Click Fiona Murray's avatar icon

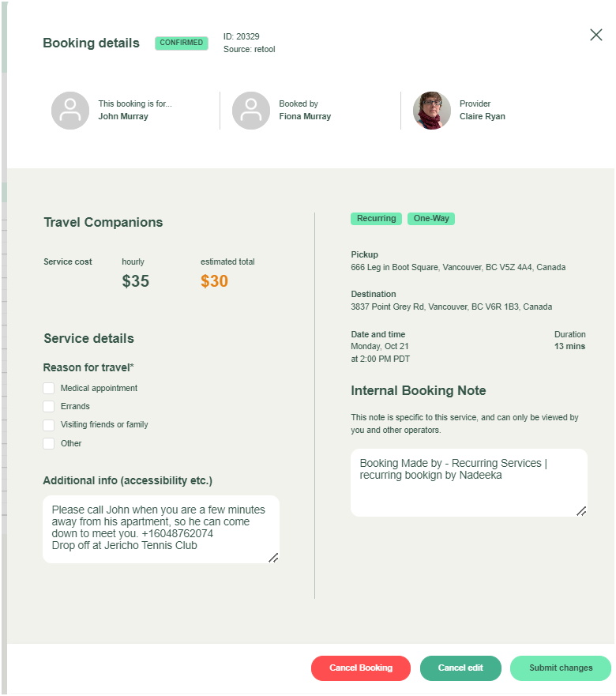[x=251, y=111]
